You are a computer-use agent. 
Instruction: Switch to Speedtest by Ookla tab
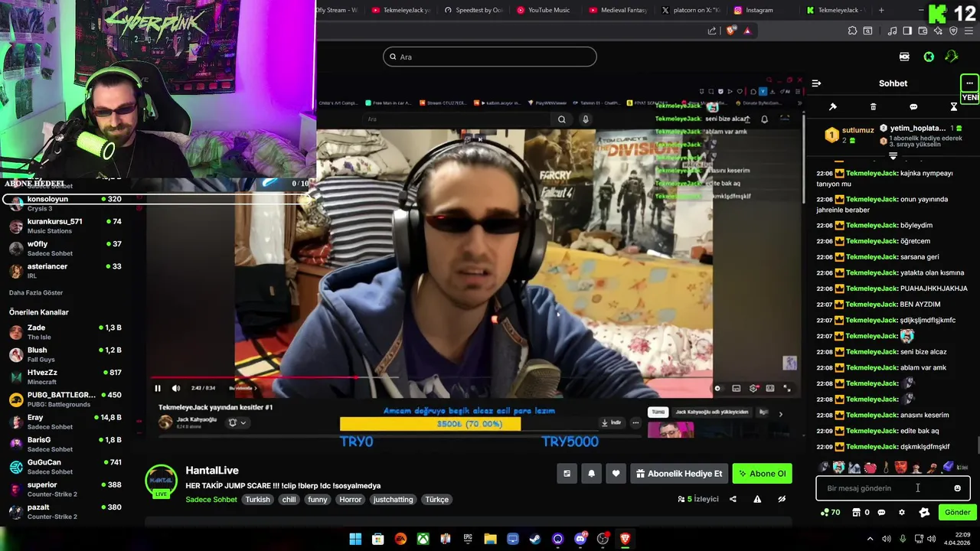(x=473, y=10)
